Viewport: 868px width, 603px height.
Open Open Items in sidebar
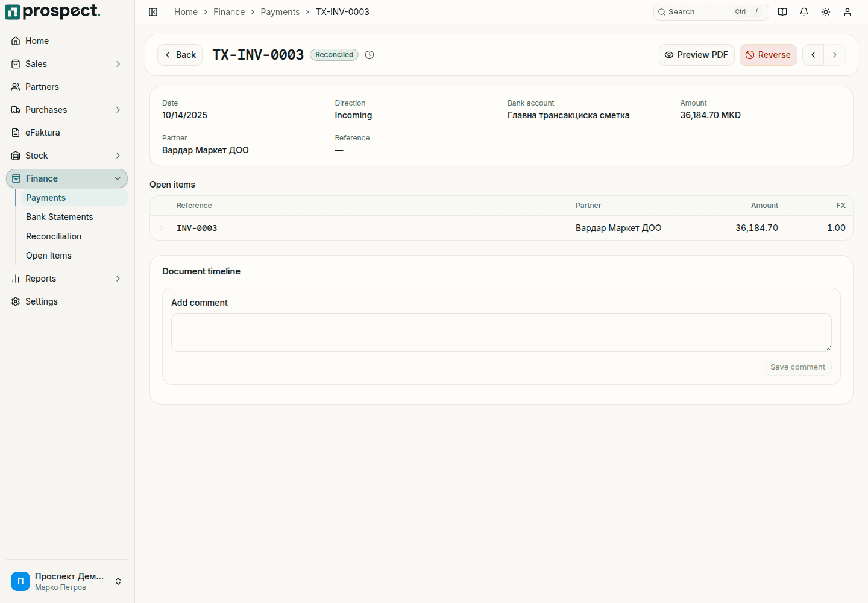pyautogui.click(x=74, y=256)
